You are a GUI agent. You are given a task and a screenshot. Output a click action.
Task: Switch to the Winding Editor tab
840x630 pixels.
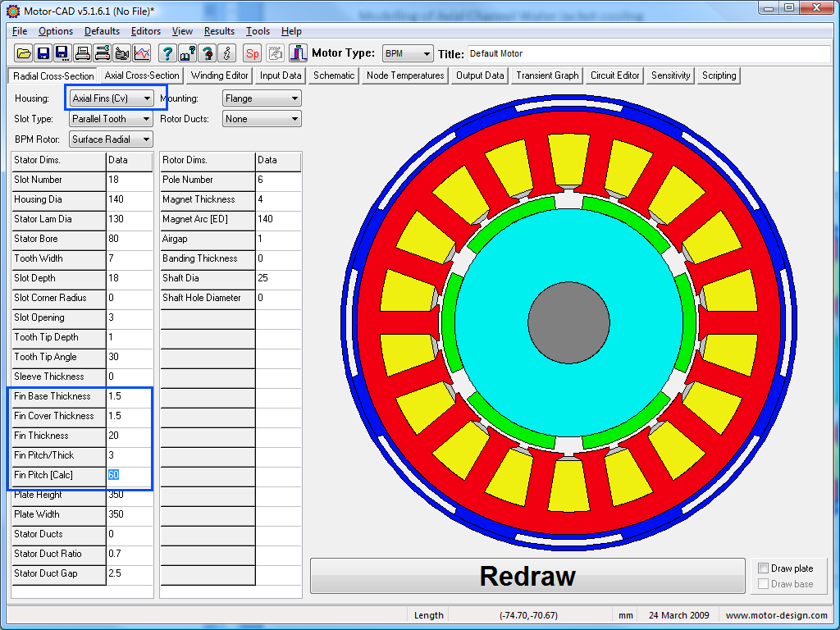[x=219, y=75]
